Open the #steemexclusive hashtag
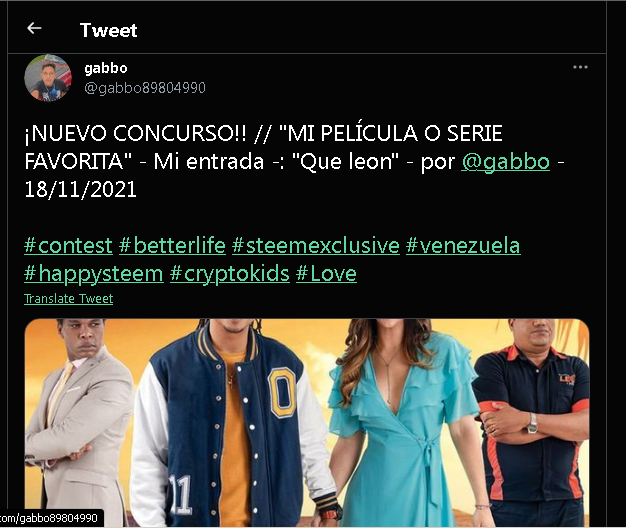Viewport: 626px width, 528px height. point(316,245)
